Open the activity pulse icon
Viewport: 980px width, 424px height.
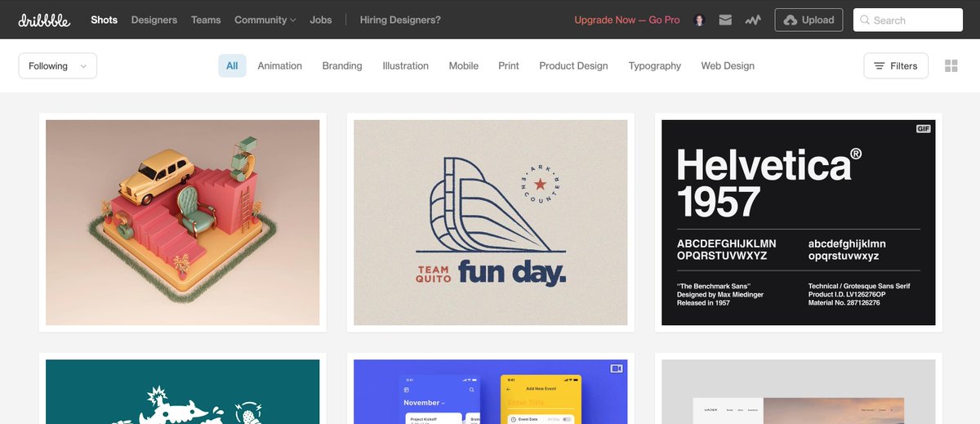753,20
